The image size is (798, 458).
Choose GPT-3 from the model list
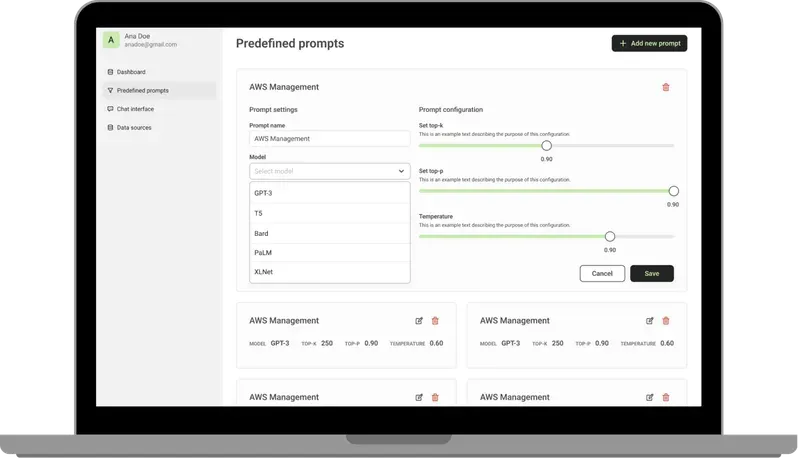[x=330, y=193]
